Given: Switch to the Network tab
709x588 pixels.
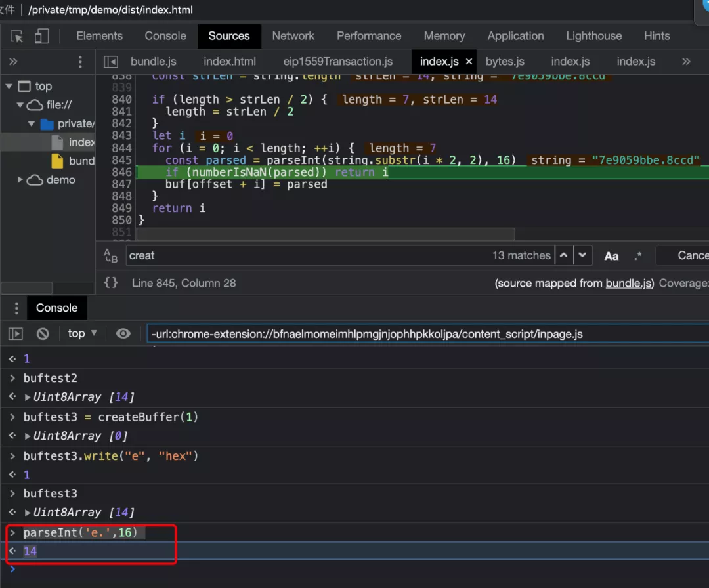Looking at the screenshot, I should pos(293,36).
